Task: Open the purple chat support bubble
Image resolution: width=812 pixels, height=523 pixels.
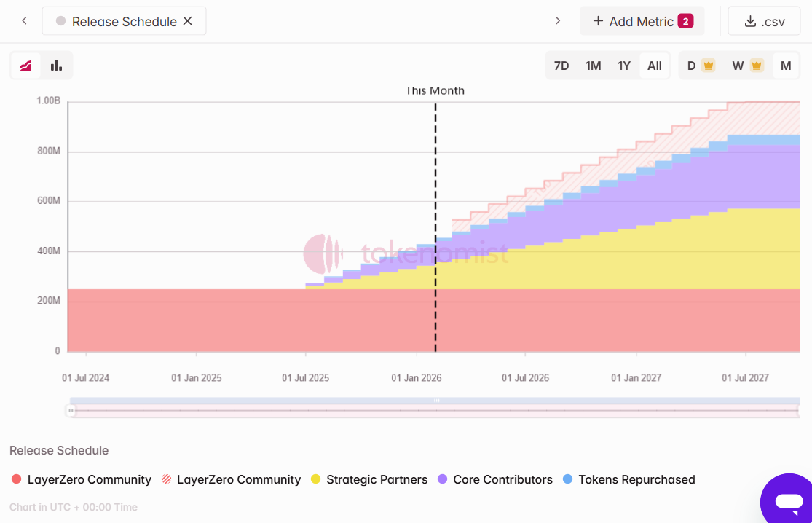Action: click(788, 500)
